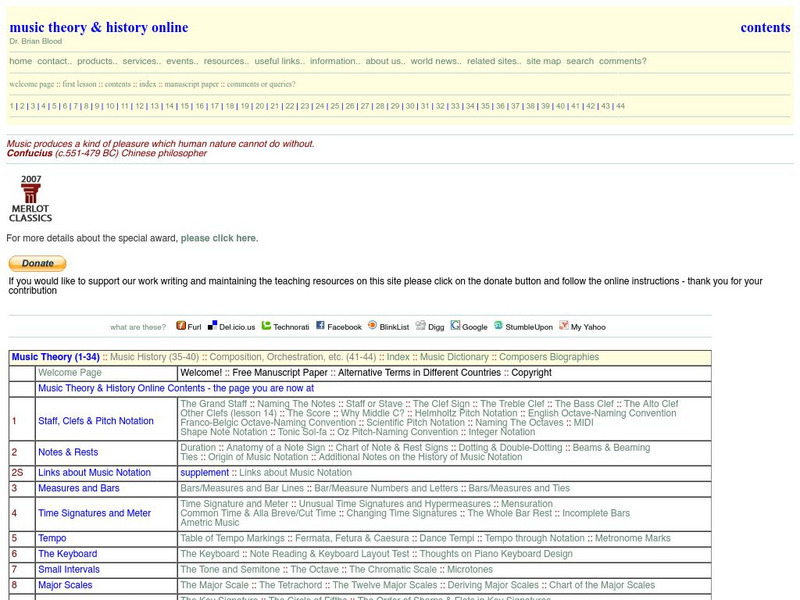Click the 'supplement' link in row 2S

(x=205, y=472)
